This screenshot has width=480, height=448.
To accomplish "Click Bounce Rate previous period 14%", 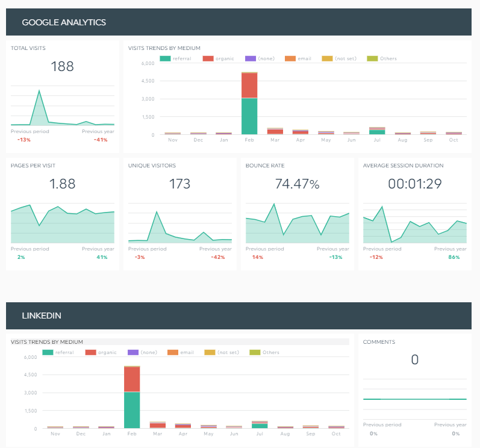I will coord(257,257).
